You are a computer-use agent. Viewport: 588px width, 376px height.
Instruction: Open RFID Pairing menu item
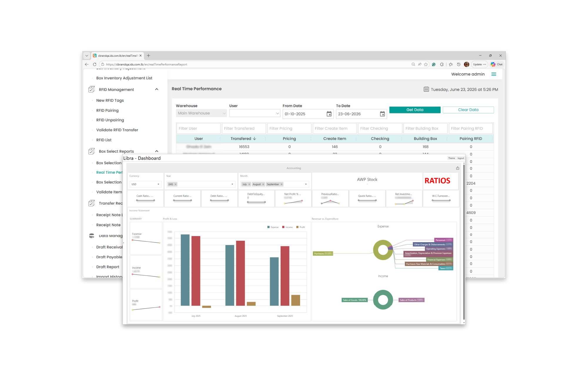click(x=107, y=110)
